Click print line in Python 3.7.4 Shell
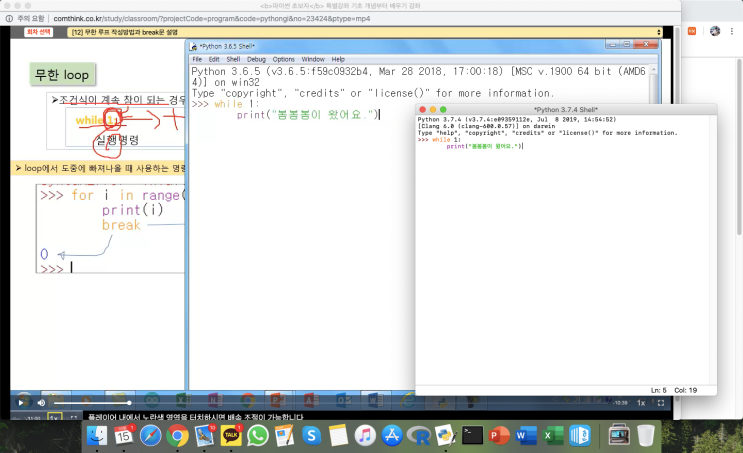The width and height of the screenshot is (743, 453). pos(484,146)
